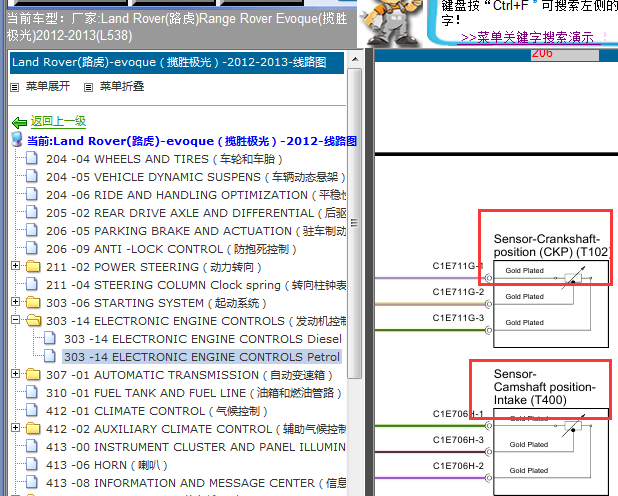Click page icon beside 206-09 ANTI-LOCK CONTROL
The height and width of the screenshot is (496, 618).
tap(32, 248)
